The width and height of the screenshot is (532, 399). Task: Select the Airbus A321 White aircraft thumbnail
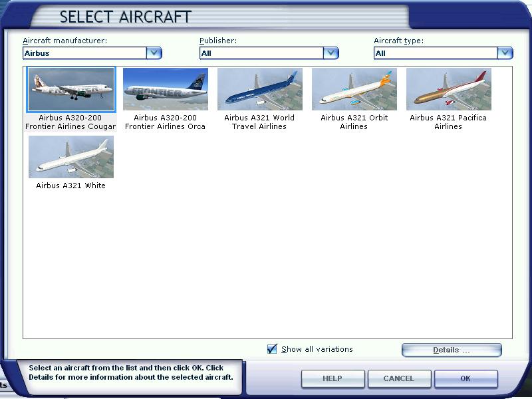[71, 157]
